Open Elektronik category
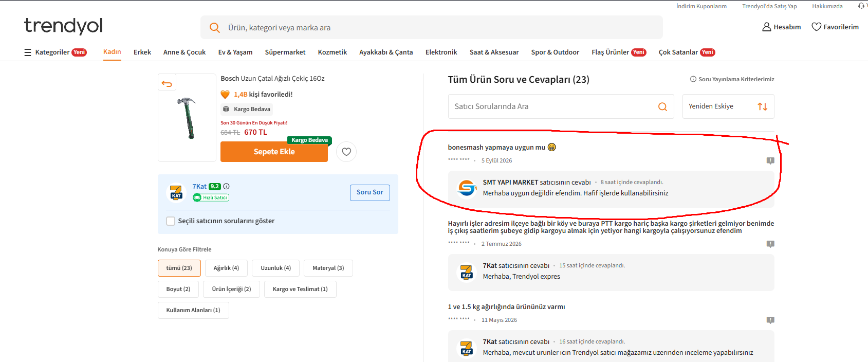Viewport: 868px width, 362px height. [441, 52]
